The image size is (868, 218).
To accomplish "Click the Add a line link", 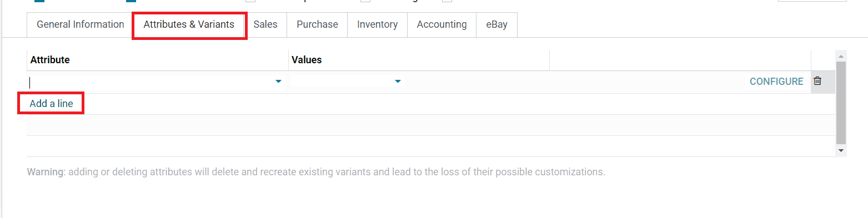I will click(x=51, y=104).
